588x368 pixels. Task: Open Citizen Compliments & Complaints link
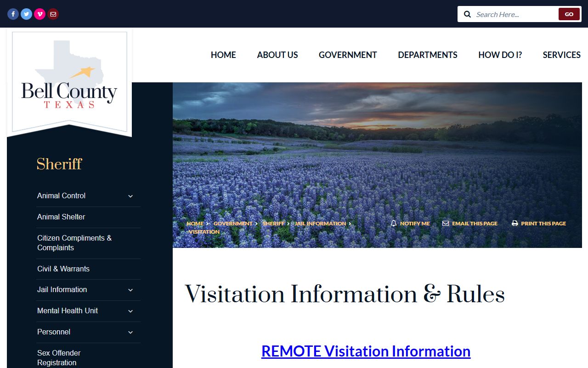(74, 243)
